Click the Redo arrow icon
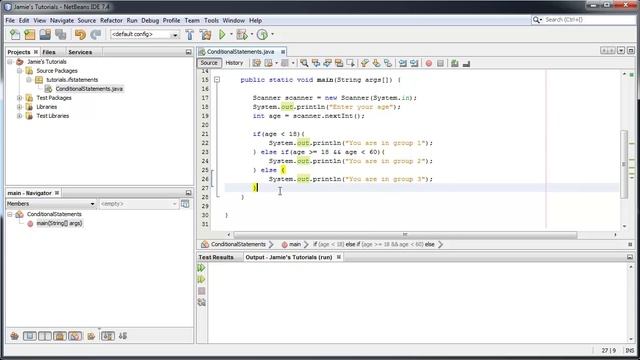Viewport: 640px width, 360px height. [96, 35]
